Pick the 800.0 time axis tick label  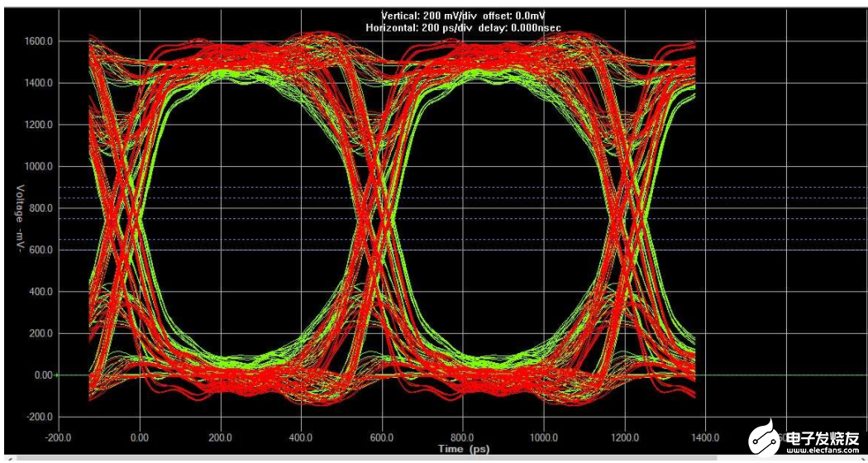pos(463,437)
